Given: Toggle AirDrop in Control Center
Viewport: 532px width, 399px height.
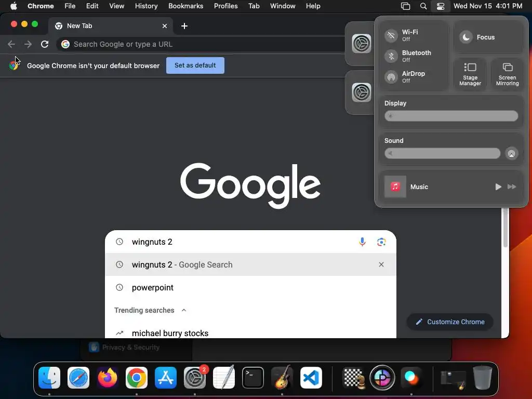Looking at the screenshot, I should (x=391, y=77).
